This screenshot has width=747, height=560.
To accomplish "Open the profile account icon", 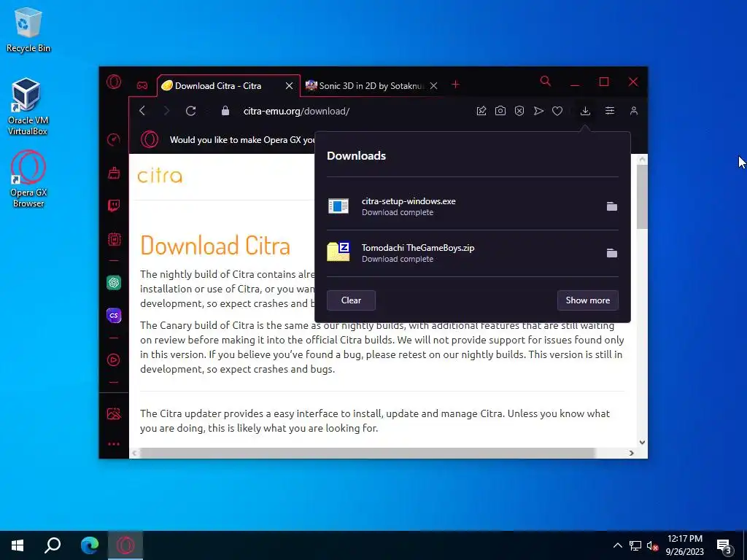I will pos(634,111).
